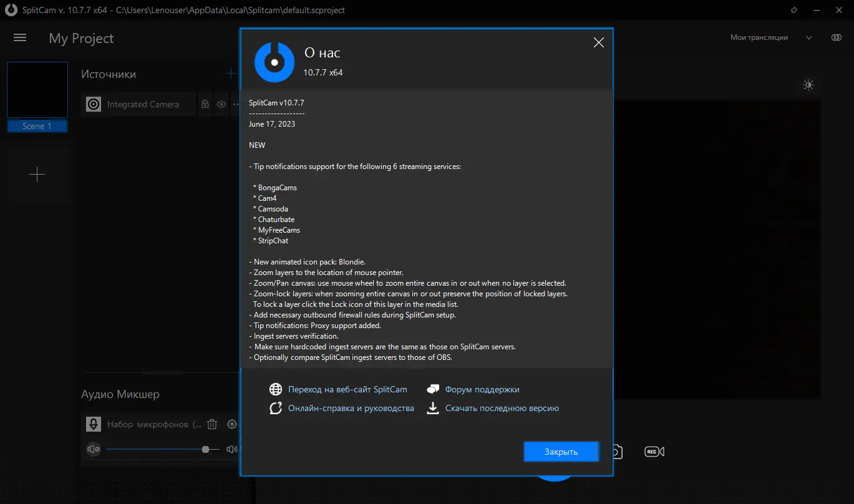Click the 10.7.7 x64 version text

(x=323, y=72)
